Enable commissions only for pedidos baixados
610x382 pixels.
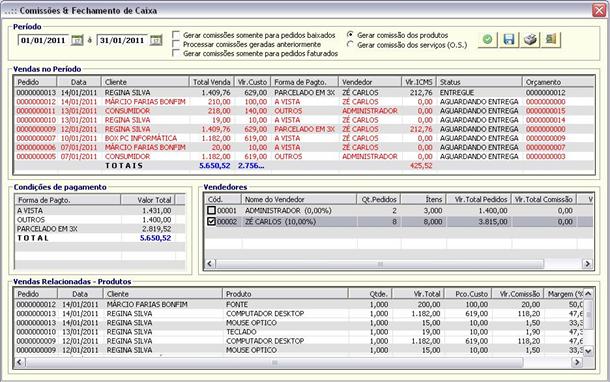click(x=176, y=35)
